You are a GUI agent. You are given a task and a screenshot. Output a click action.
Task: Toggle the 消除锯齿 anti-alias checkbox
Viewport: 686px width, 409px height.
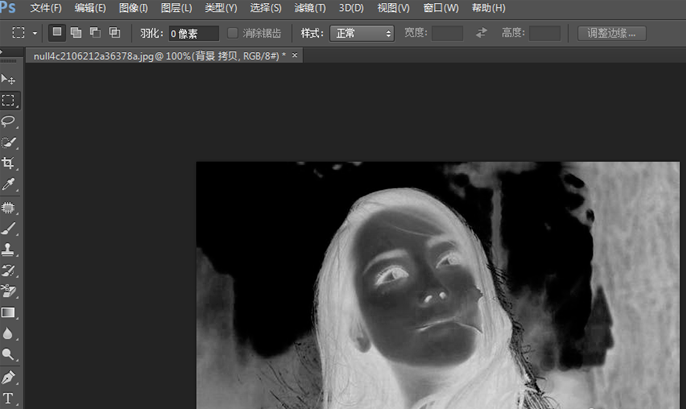234,33
